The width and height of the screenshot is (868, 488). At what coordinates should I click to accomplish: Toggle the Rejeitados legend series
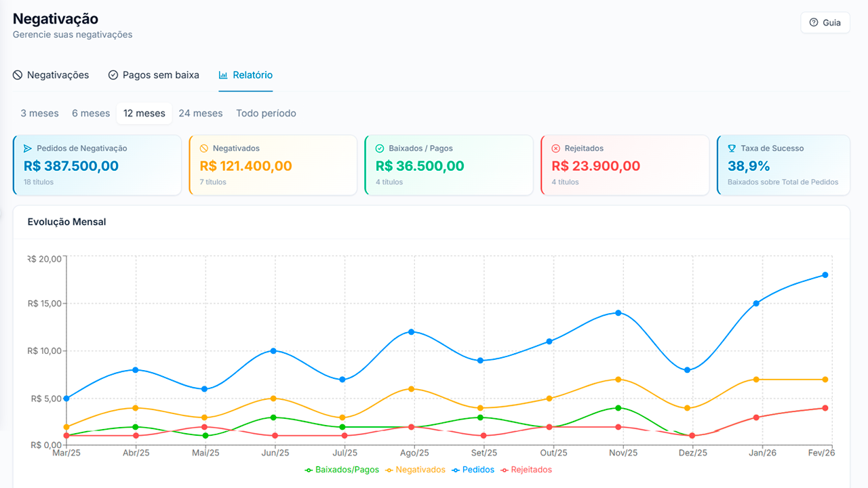click(526, 470)
